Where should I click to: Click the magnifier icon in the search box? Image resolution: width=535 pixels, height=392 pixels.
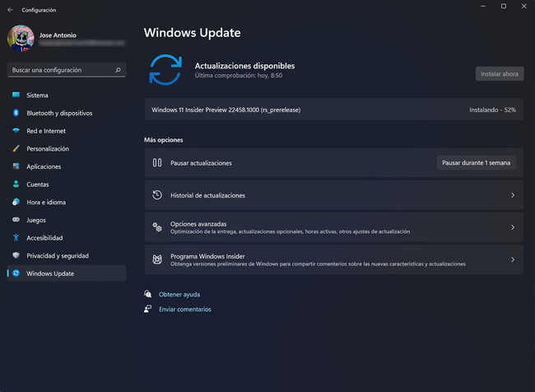click(x=118, y=70)
